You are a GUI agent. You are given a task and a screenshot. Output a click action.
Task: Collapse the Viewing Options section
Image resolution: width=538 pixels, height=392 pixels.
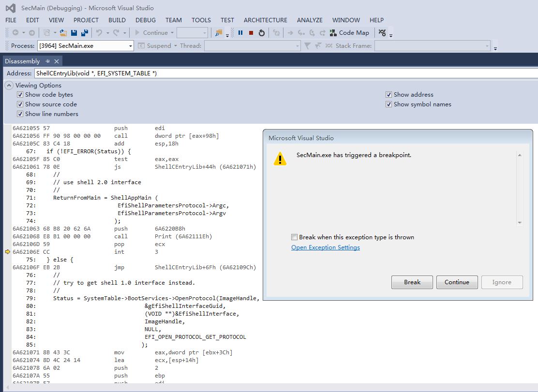tap(9, 86)
